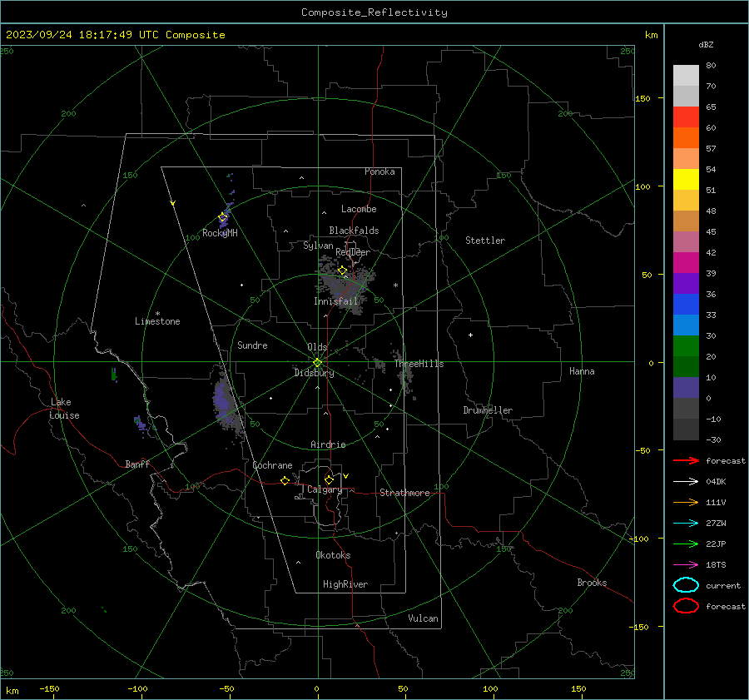This screenshot has height=700, width=749.
Task: Click the ThreeHills city label
Action: pos(419,364)
